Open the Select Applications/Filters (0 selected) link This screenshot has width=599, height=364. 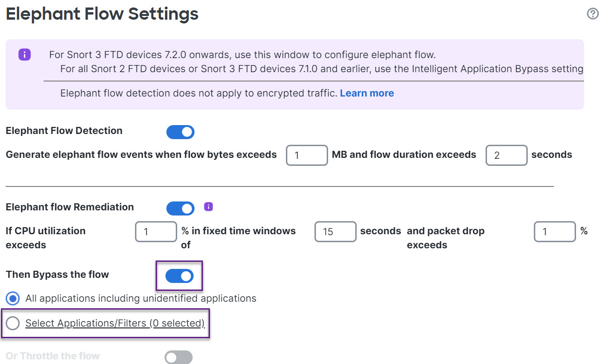[x=115, y=323]
